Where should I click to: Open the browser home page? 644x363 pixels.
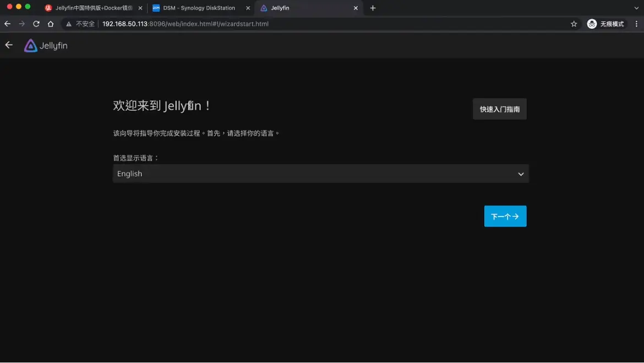coord(51,24)
